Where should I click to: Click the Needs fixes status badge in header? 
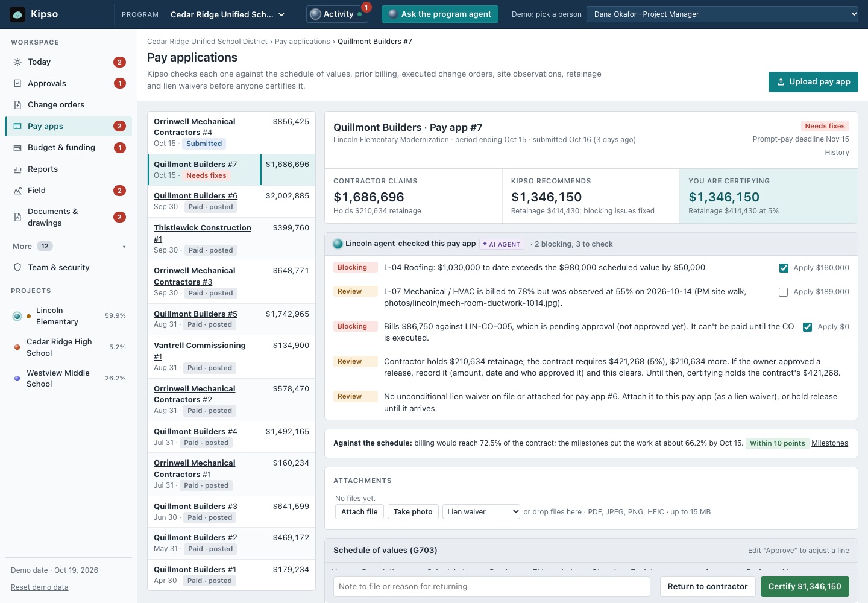coord(825,126)
